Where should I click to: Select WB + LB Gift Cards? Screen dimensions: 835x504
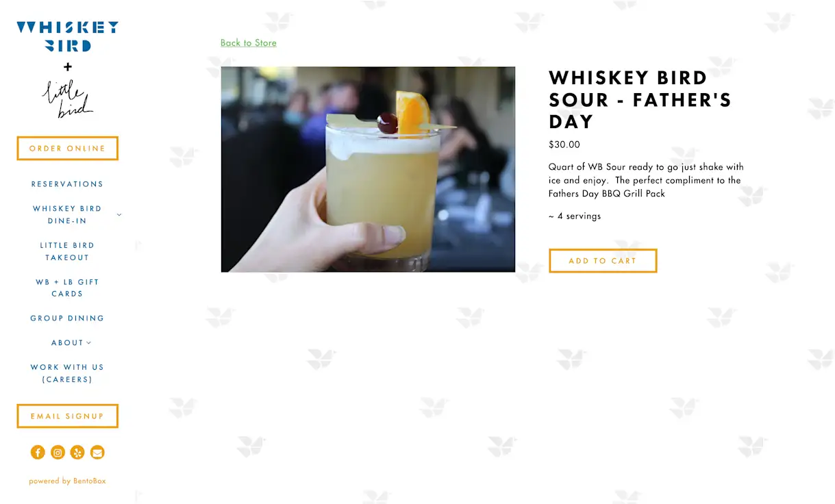tap(67, 288)
